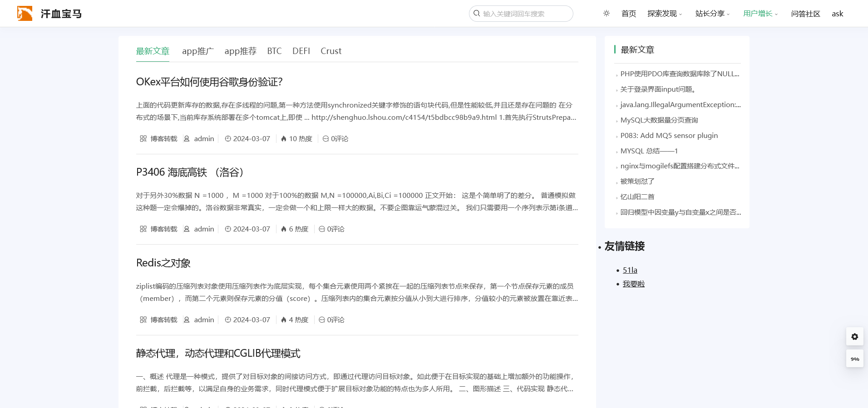Click clock icon beside OKex article date
The width and height of the screenshot is (868, 408).
pos(228,139)
